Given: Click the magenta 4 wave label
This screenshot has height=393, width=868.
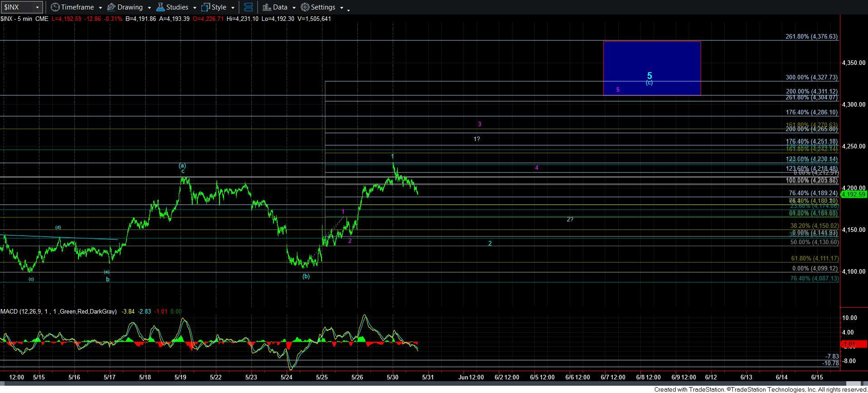Looking at the screenshot, I should [536, 167].
